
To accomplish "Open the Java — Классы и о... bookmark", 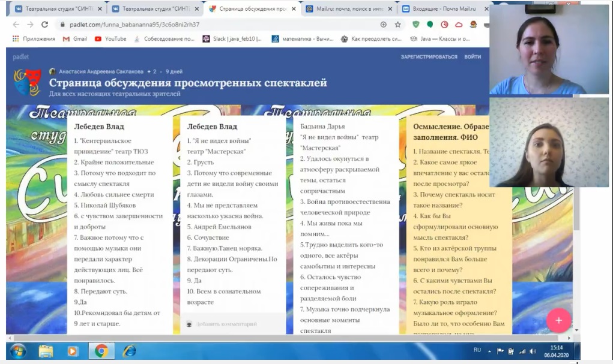I will tap(440, 38).
